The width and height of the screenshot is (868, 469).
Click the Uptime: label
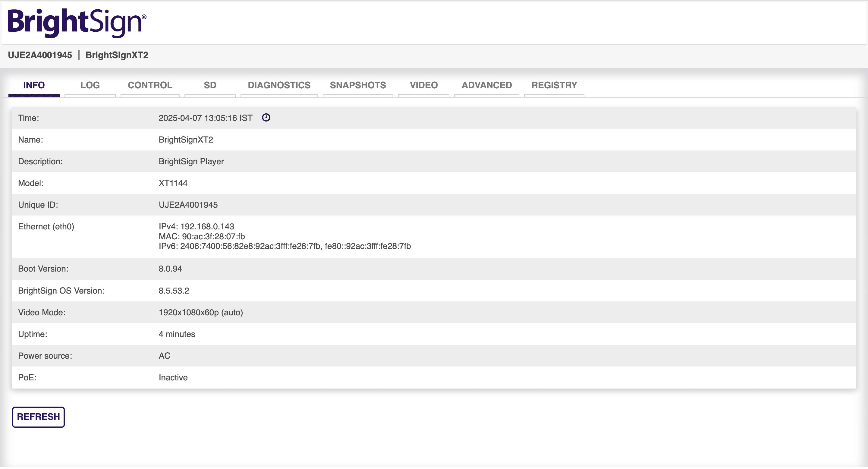pos(33,334)
